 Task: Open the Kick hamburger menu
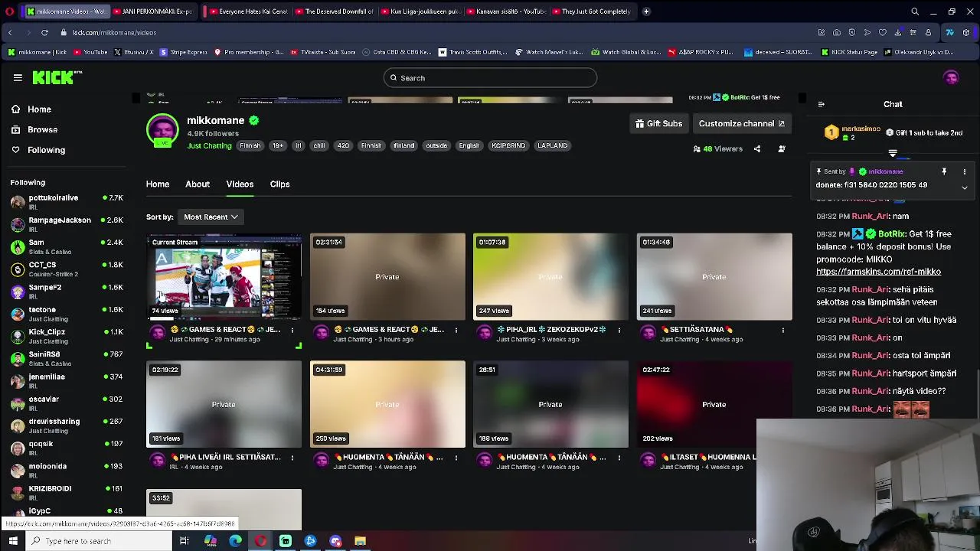click(x=18, y=77)
